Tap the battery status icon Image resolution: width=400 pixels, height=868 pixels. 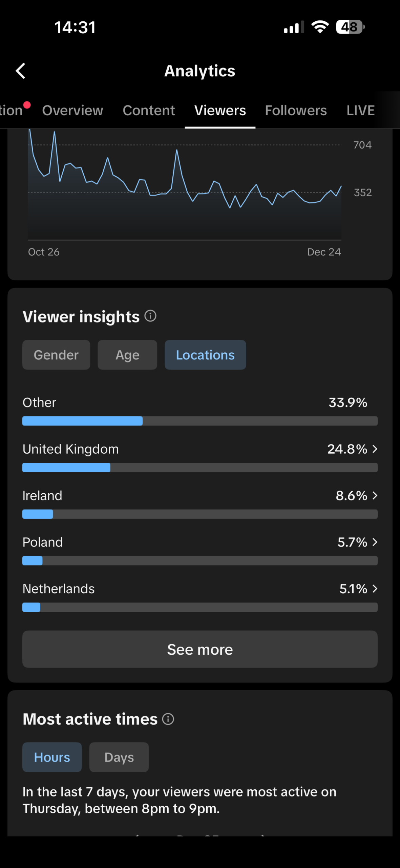[x=350, y=27]
